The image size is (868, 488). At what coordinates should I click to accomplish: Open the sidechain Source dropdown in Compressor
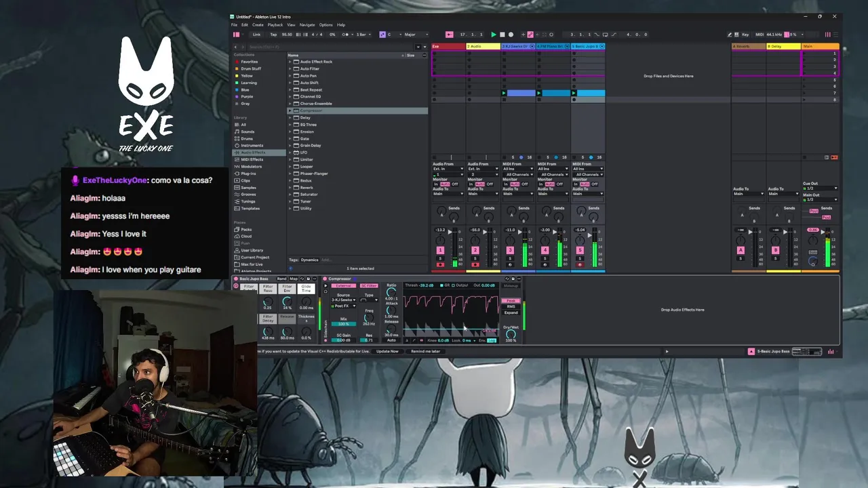(x=344, y=300)
